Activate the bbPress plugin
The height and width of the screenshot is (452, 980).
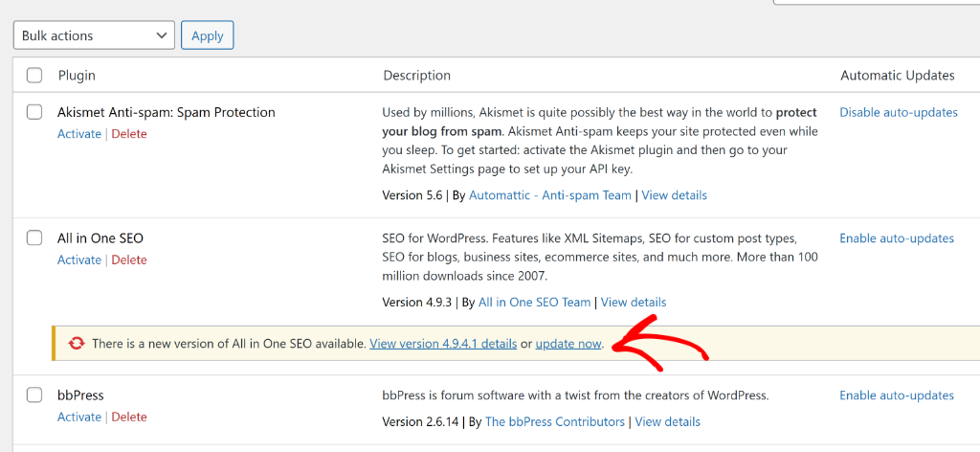pyautogui.click(x=79, y=417)
